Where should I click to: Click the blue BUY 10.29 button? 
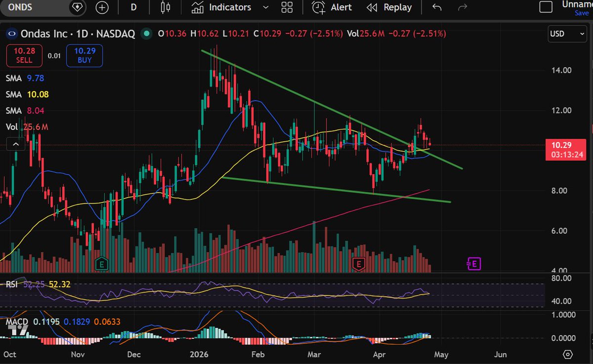pyautogui.click(x=85, y=56)
